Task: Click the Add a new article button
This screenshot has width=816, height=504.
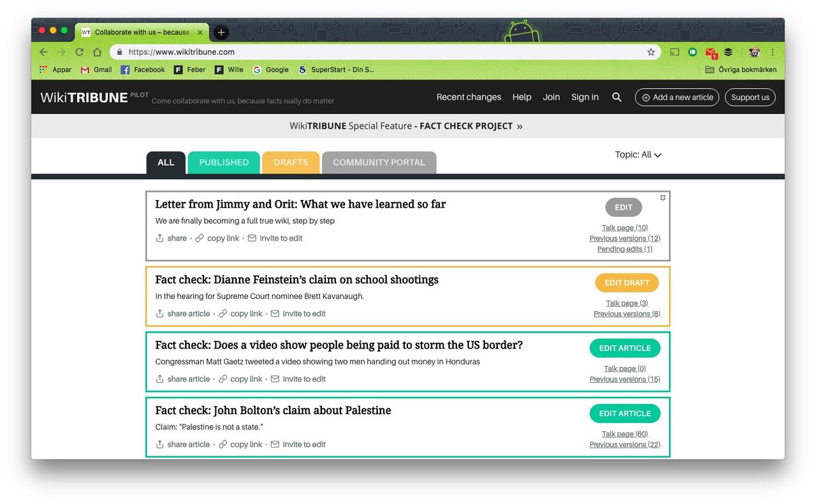Action: 677,97
